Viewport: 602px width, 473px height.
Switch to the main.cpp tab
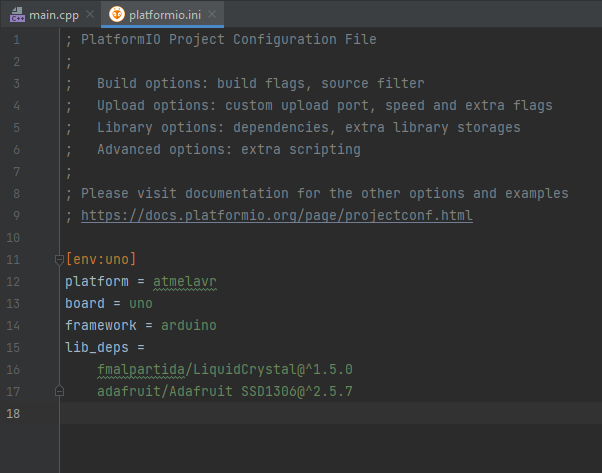point(55,15)
